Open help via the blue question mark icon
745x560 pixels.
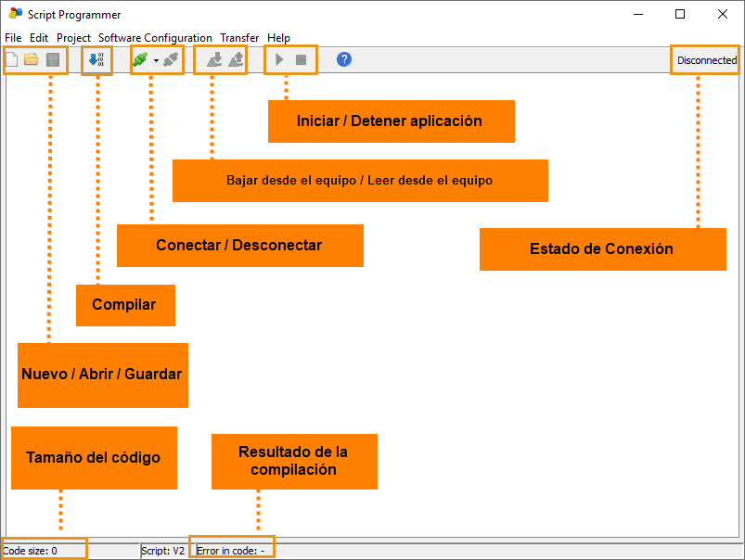344,59
